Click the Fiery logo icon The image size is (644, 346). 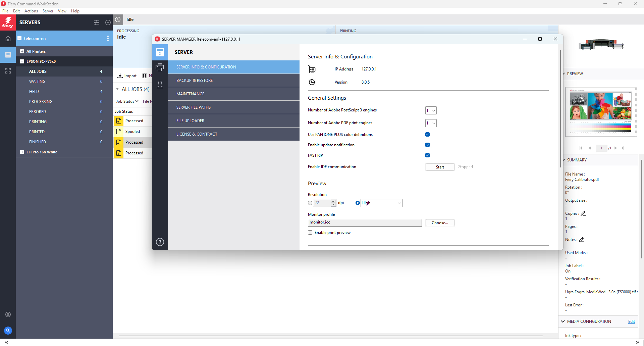(8, 22)
